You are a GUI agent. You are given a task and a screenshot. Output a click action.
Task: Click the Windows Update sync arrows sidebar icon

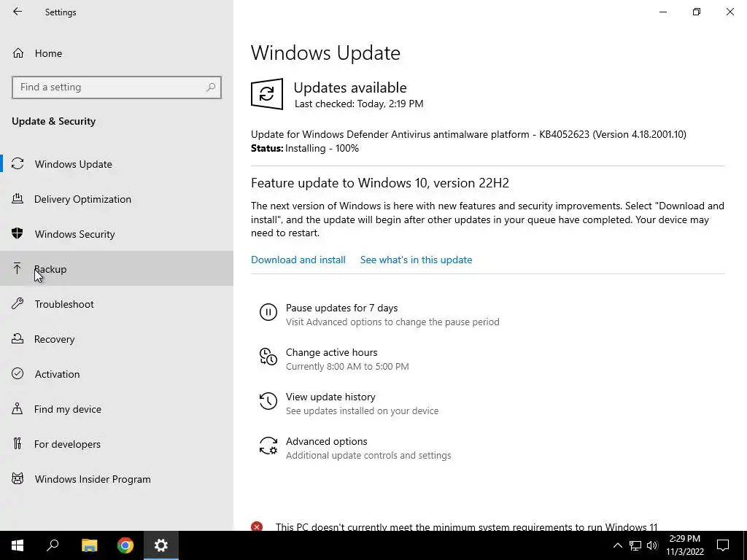(x=18, y=164)
